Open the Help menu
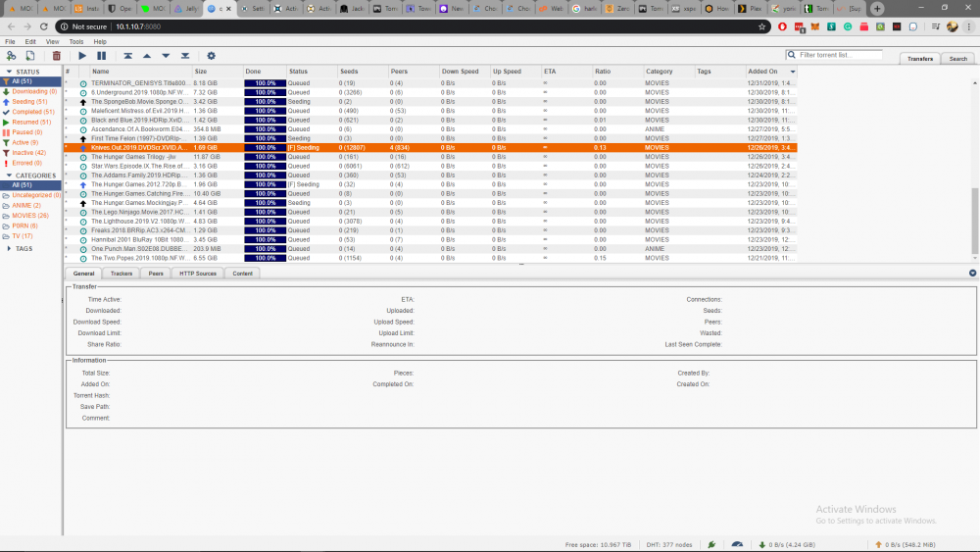The image size is (980, 552). click(100, 42)
